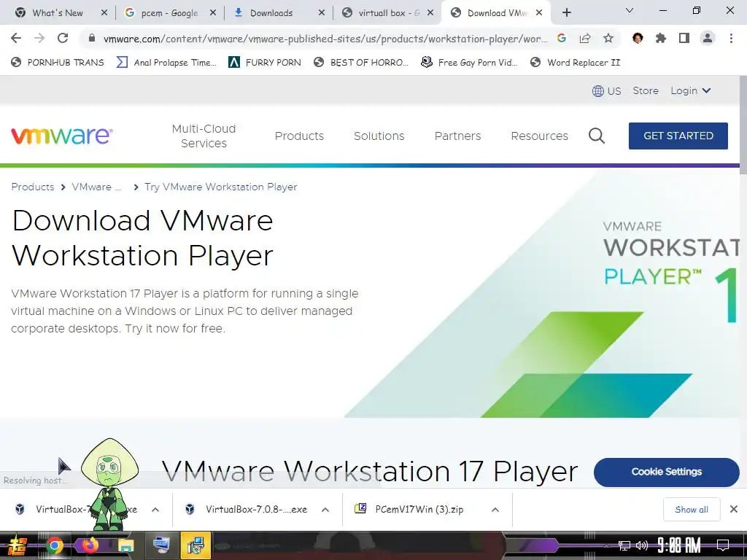
Task: Open Google Lens icon in address bar
Action: (562, 38)
